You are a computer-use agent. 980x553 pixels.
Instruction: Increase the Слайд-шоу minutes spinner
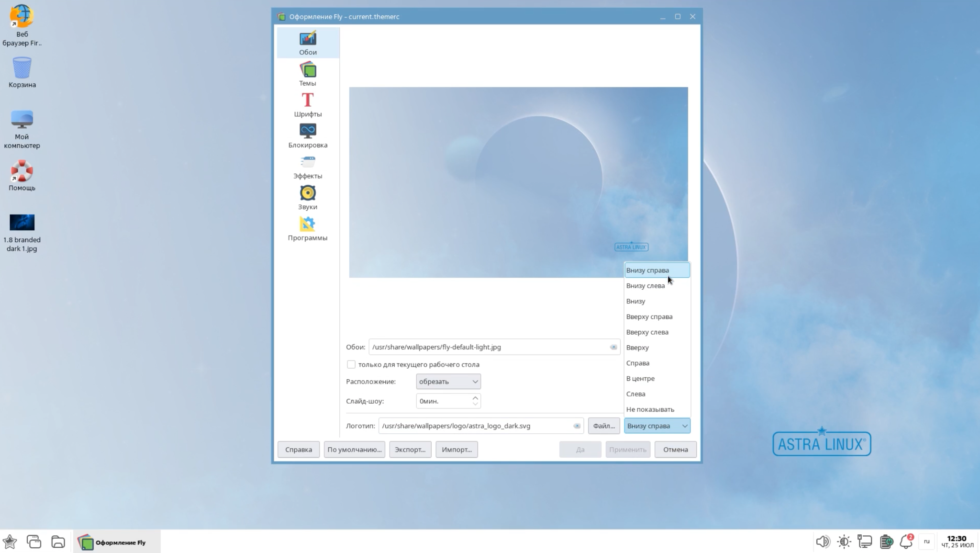(x=475, y=397)
